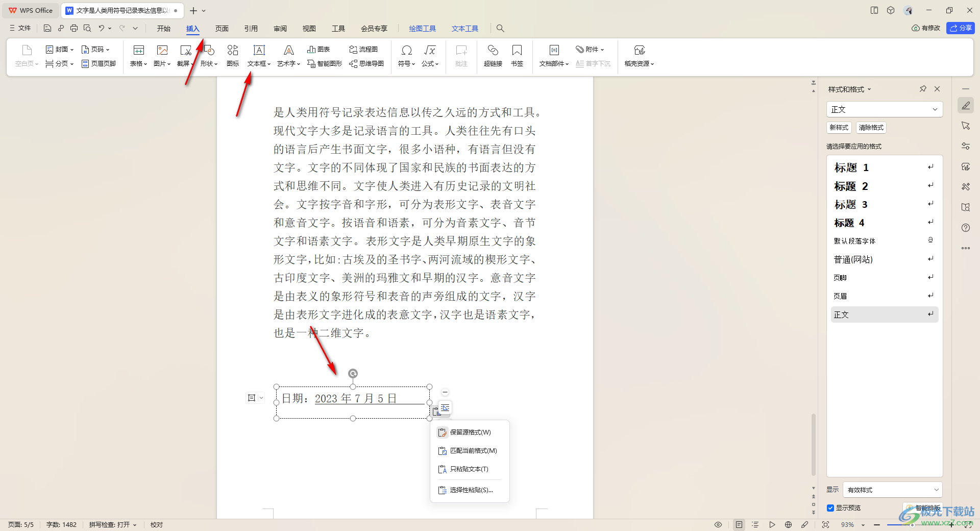Insert 智能图形 smart graphic
980x531 pixels.
pos(325,64)
